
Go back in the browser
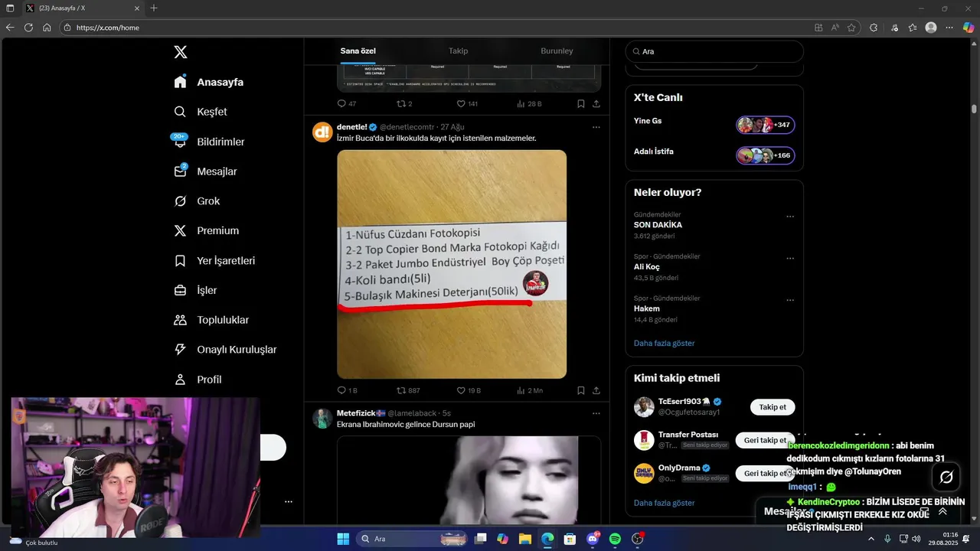tap(10, 28)
